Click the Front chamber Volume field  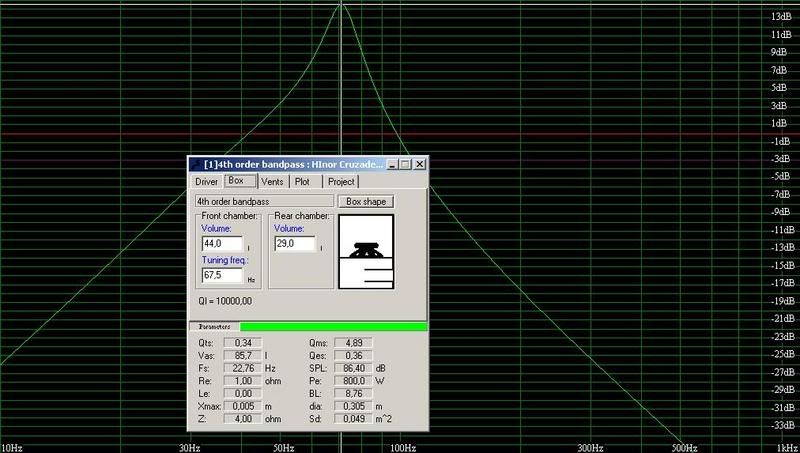click(221, 243)
